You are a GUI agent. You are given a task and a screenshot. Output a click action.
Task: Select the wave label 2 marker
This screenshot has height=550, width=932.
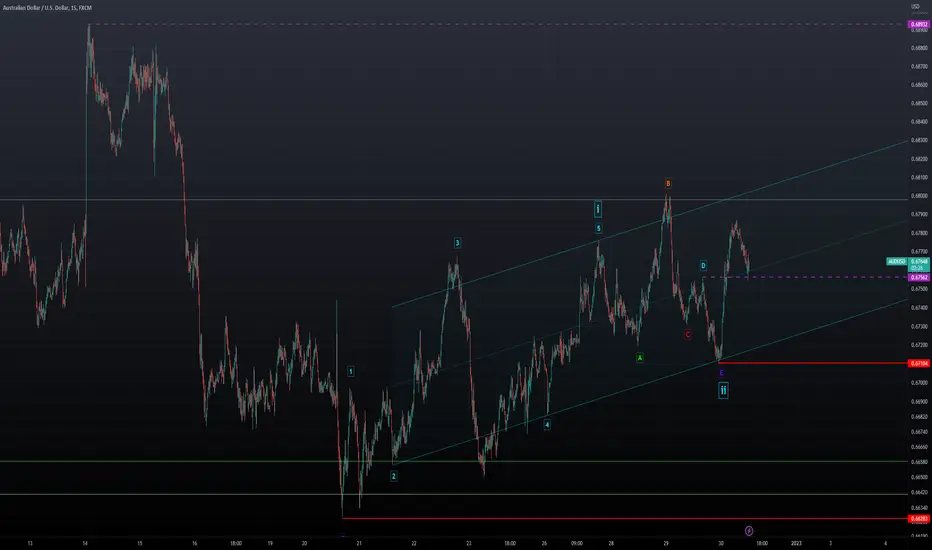[393, 476]
